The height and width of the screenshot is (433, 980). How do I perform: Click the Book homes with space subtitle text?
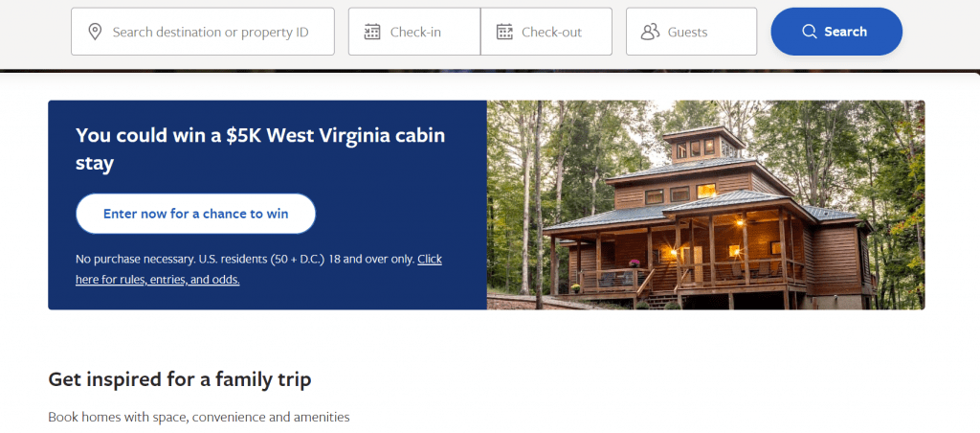click(x=199, y=418)
